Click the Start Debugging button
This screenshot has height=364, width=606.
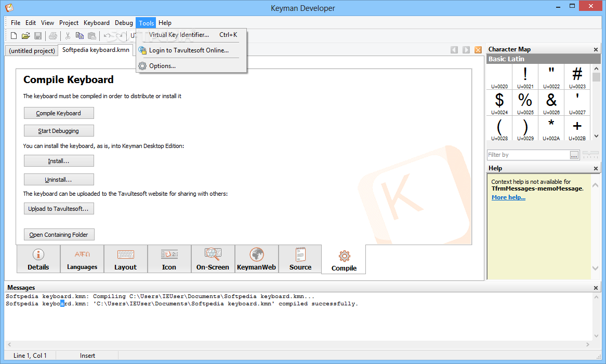tap(59, 131)
